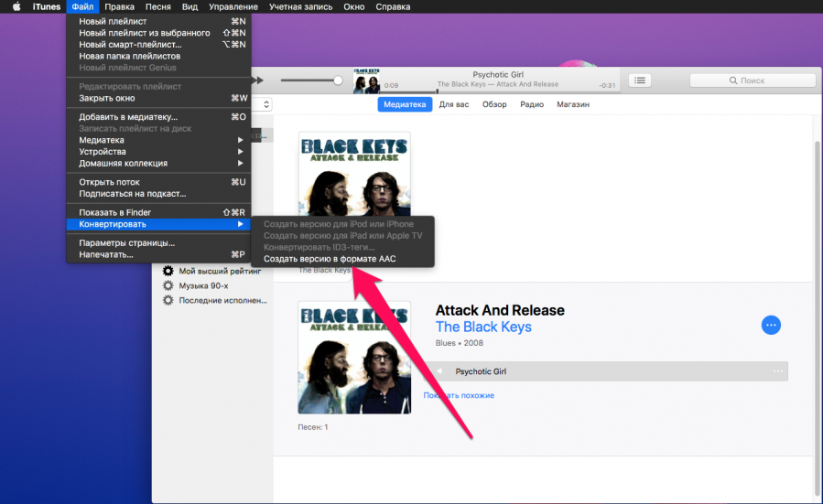Click the Показать похожие link

point(459,395)
